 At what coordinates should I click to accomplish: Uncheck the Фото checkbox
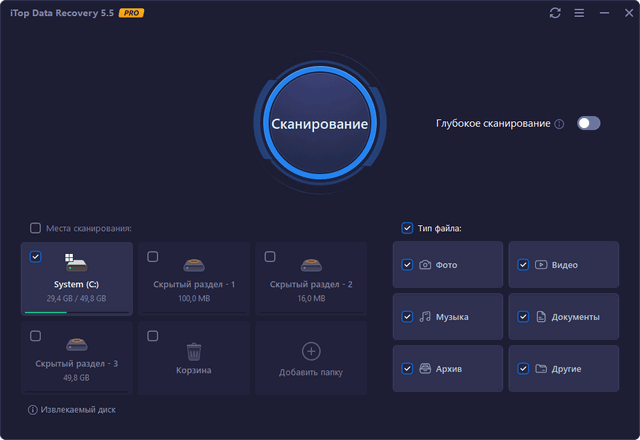(x=407, y=265)
